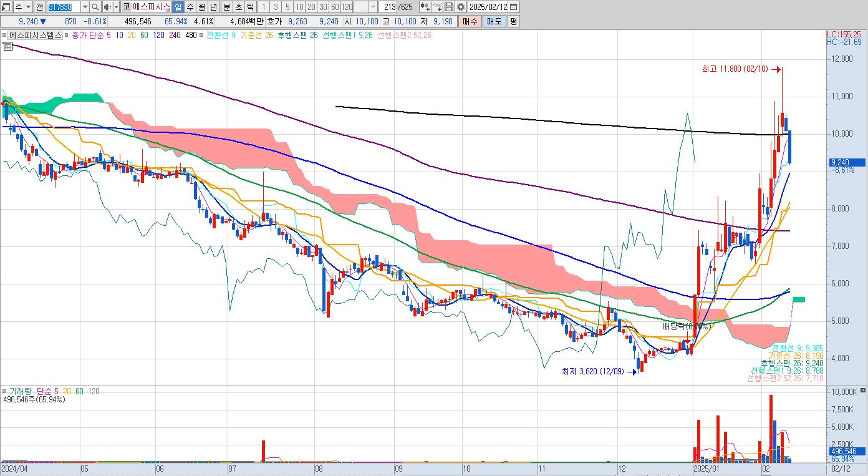Expand the stock code dropdown arrow
This screenshot has width=868, height=476.
pos(85,7)
